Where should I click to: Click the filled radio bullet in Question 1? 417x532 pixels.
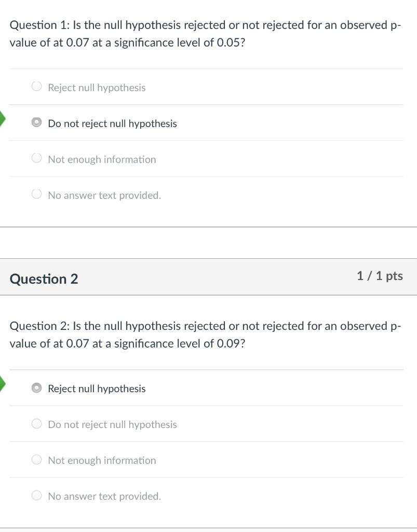click(x=36, y=122)
